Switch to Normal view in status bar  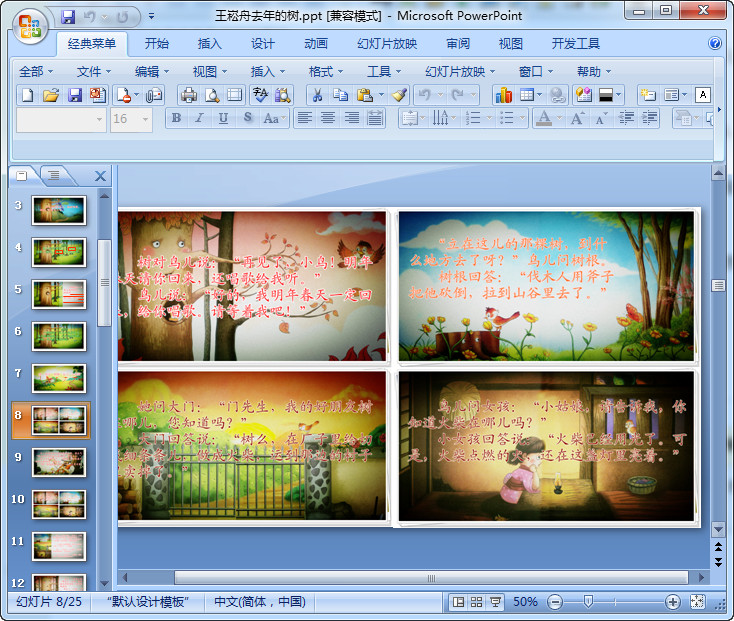(458, 602)
